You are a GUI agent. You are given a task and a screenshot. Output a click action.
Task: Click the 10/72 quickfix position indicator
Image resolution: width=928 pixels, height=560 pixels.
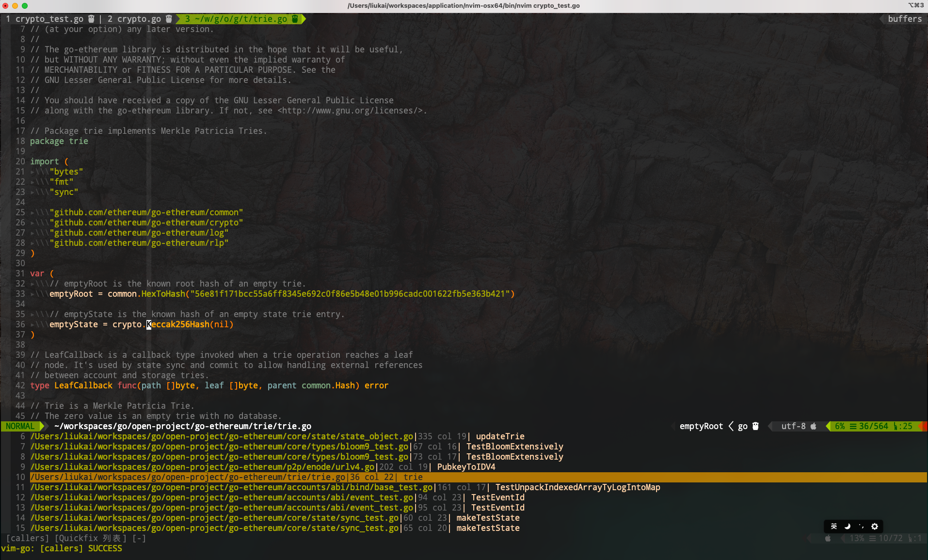tap(891, 538)
